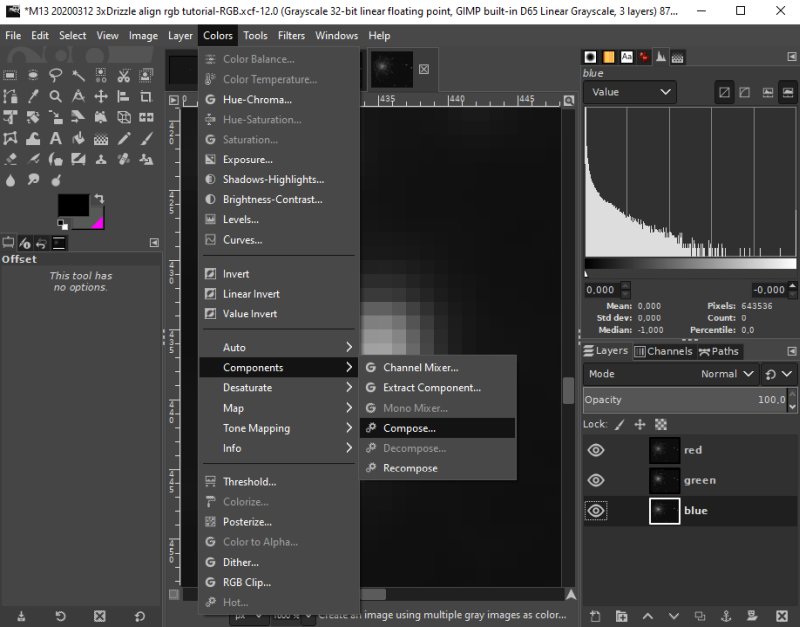Select the Rectangle Select tool
The height and width of the screenshot is (627, 800).
pyautogui.click(x=10, y=76)
